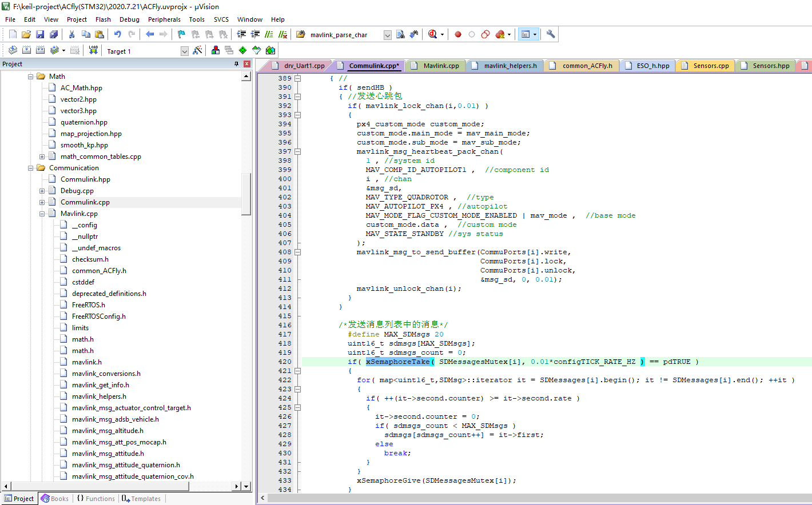The image size is (812, 505).
Task: Open the debug icon dropdown arrow
Action: 442,34
